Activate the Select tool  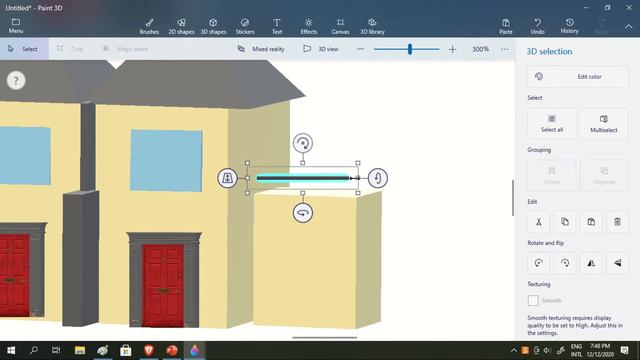tap(24, 49)
